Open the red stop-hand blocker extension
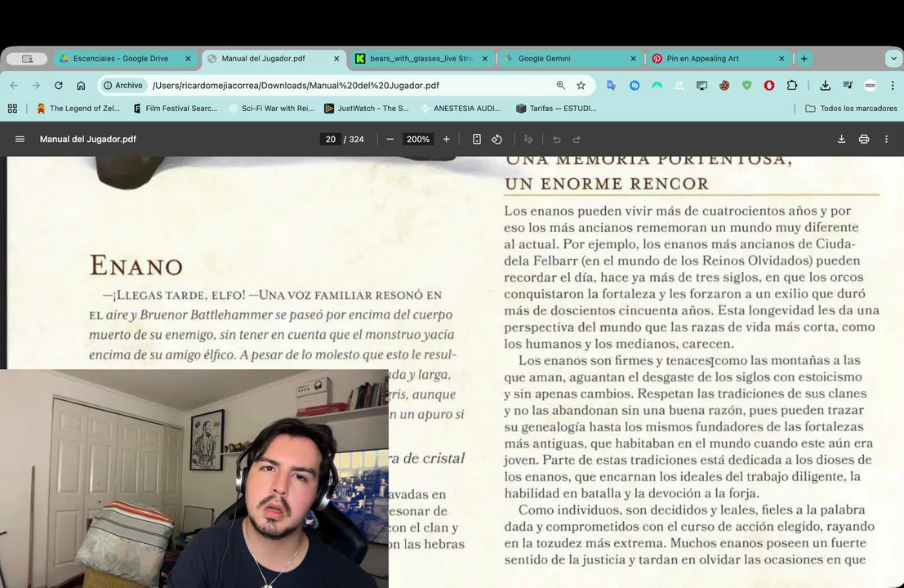 (x=769, y=85)
